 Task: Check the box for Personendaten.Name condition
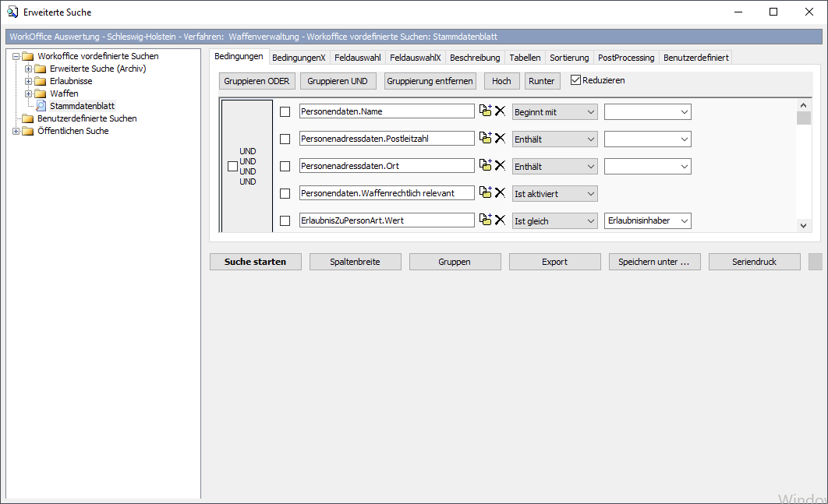tap(285, 112)
